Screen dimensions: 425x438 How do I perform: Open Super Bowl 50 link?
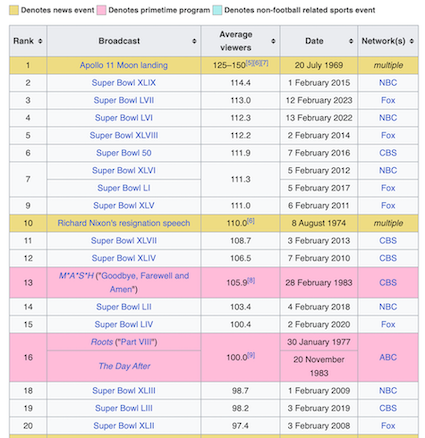tap(124, 153)
